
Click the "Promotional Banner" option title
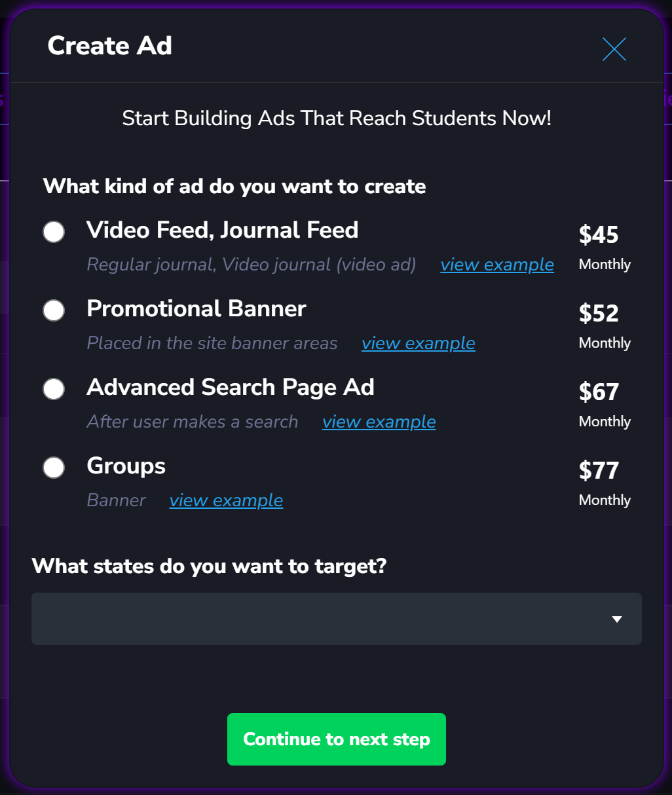[196, 309]
